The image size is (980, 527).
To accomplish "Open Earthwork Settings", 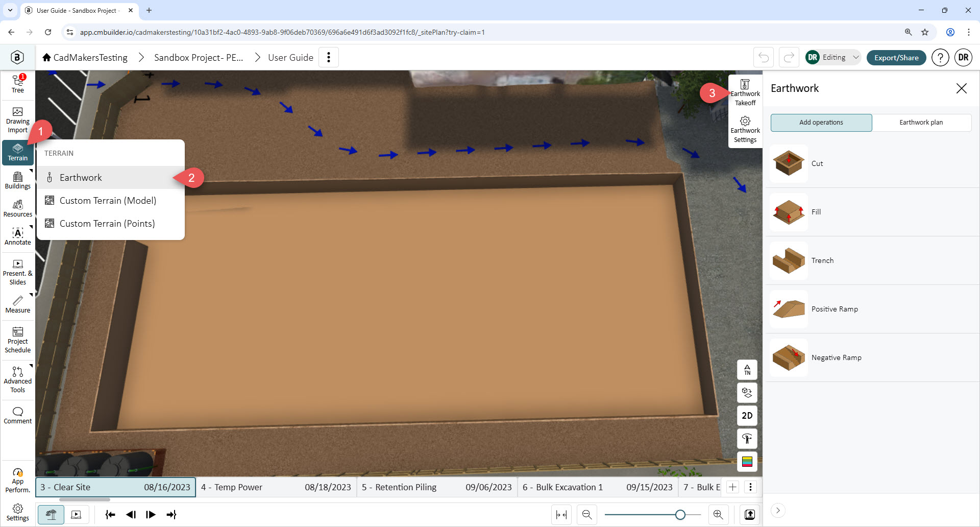I will pyautogui.click(x=745, y=130).
